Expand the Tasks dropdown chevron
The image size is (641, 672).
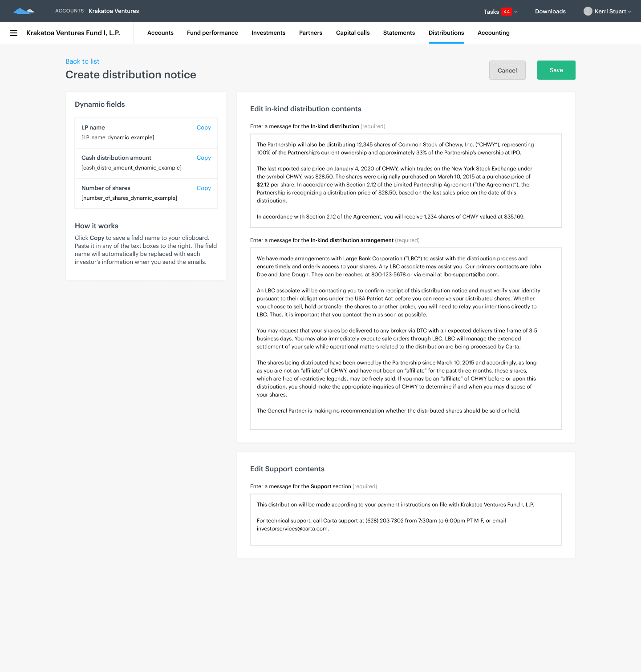click(x=516, y=12)
